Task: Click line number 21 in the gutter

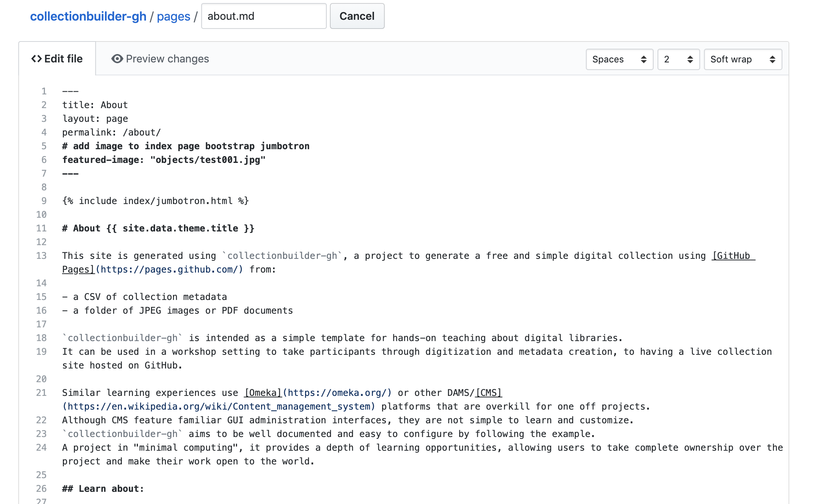Action: point(41,393)
